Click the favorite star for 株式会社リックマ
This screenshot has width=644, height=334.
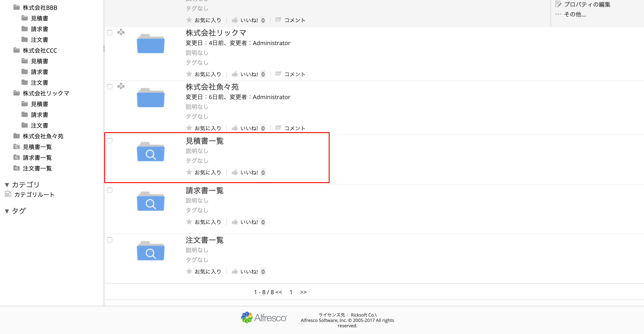tap(189, 74)
